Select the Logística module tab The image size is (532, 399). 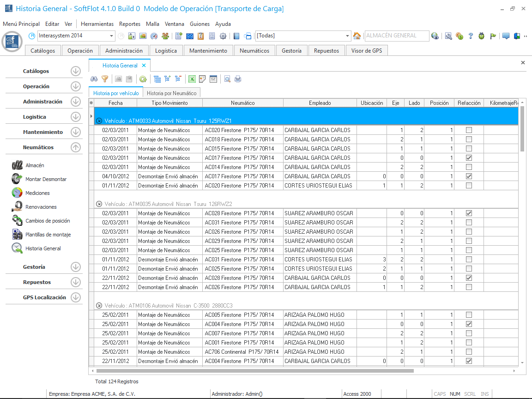click(x=166, y=51)
